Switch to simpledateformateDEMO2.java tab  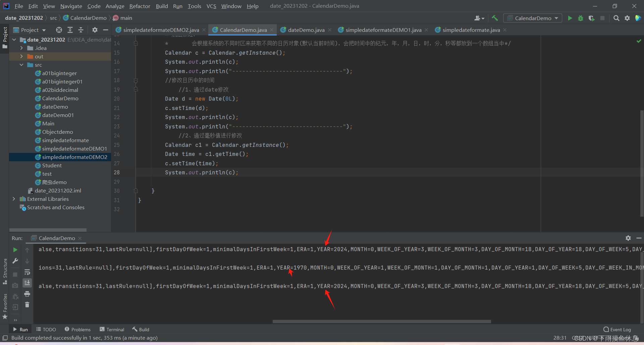pyautogui.click(x=161, y=30)
